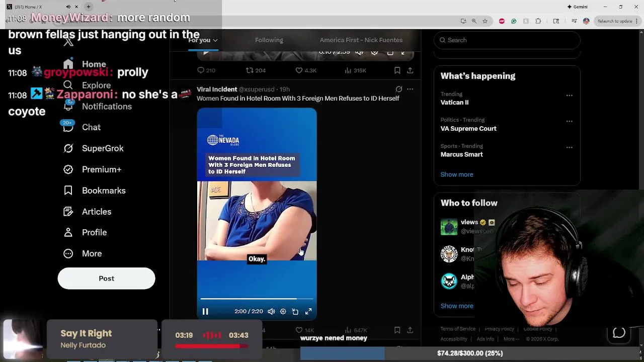644x362 pixels.
Task: Click Show more under Who to follow
Action: point(457,306)
